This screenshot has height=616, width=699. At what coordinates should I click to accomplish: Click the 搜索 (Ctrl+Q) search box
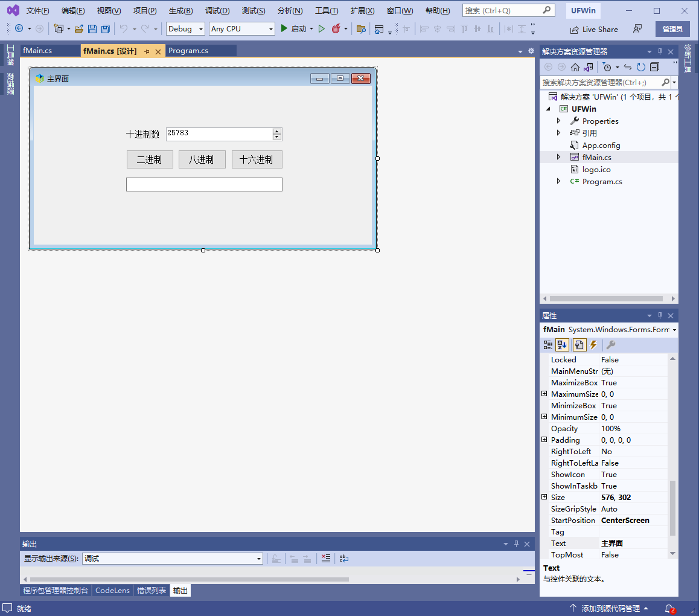508,10
